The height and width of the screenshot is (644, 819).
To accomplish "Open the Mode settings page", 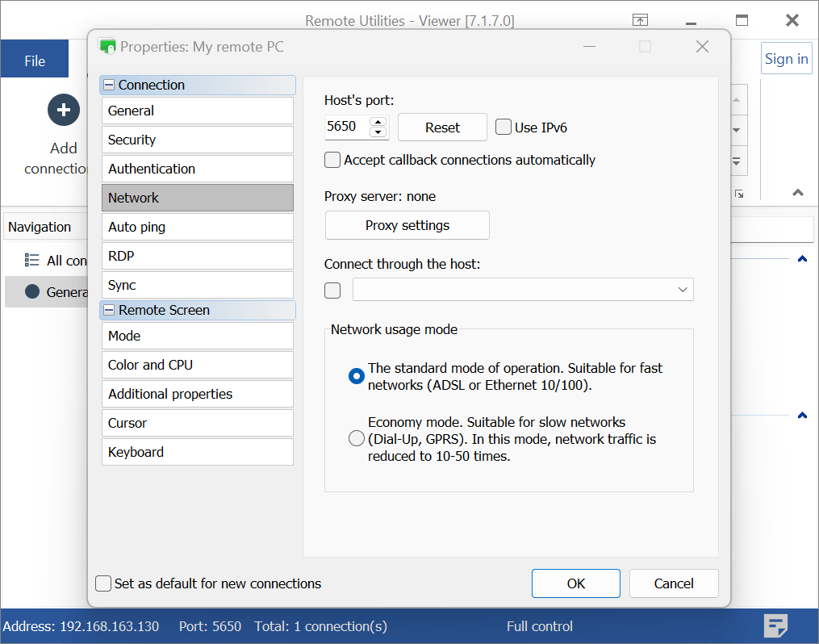I will pos(198,336).
